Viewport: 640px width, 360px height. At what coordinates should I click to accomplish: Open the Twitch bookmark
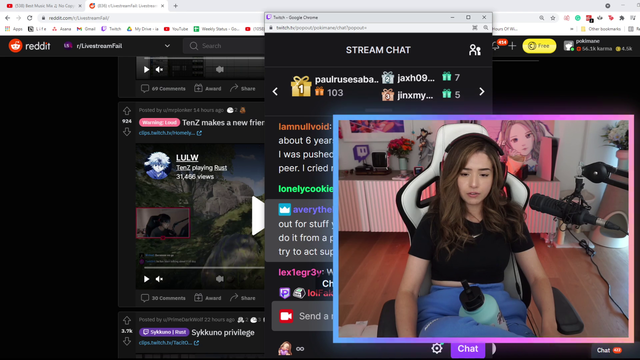pos(111,29)
